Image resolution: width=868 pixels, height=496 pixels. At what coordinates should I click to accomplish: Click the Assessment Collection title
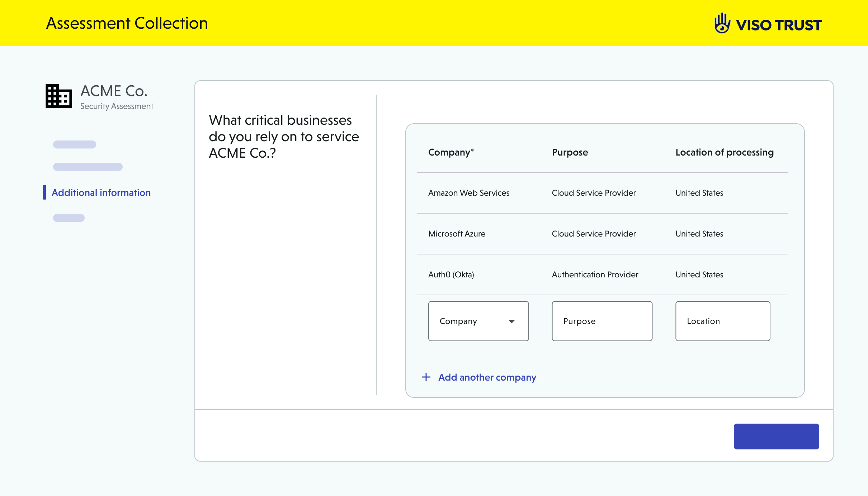(127, 23)
